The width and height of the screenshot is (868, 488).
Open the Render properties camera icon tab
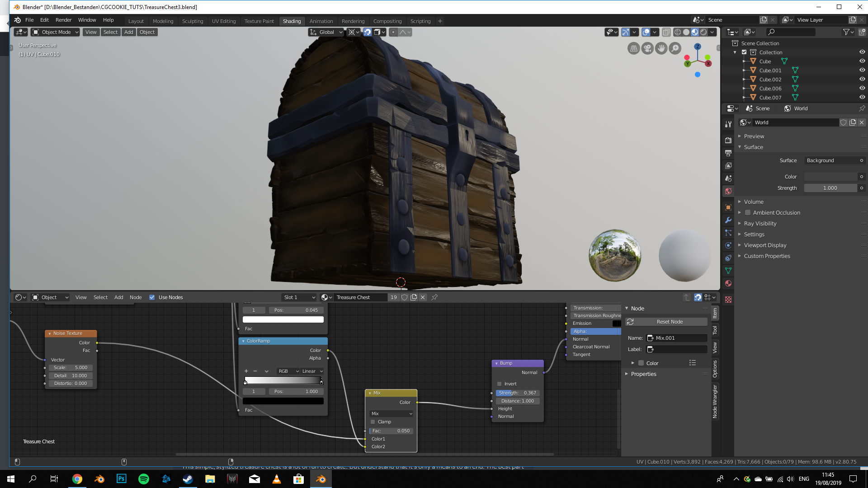click(728, 141)
